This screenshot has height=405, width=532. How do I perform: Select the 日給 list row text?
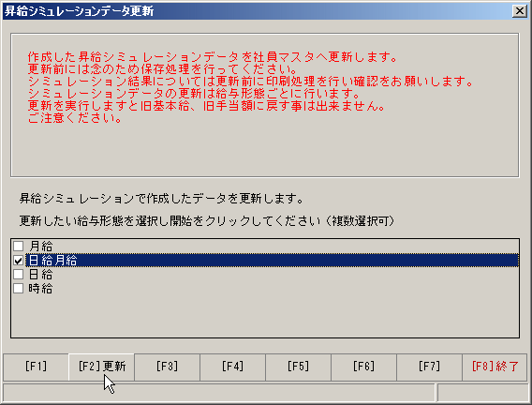pos(40,275)
